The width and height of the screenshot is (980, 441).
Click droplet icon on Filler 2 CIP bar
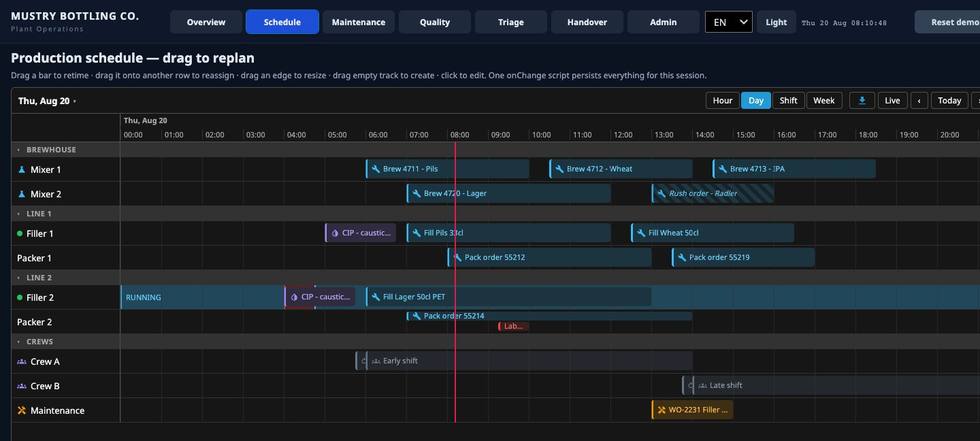294,297
